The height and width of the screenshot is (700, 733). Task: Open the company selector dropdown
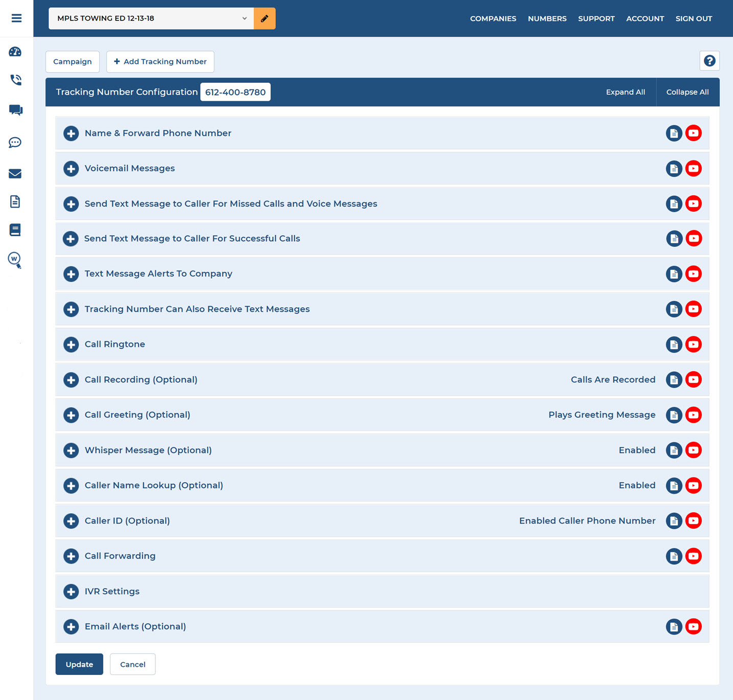pos(151,18)
